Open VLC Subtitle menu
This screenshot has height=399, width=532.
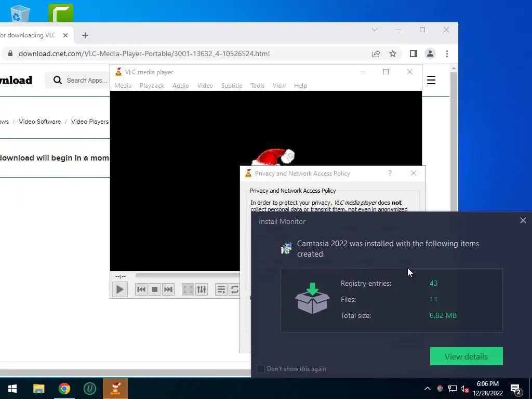[232, 86]
